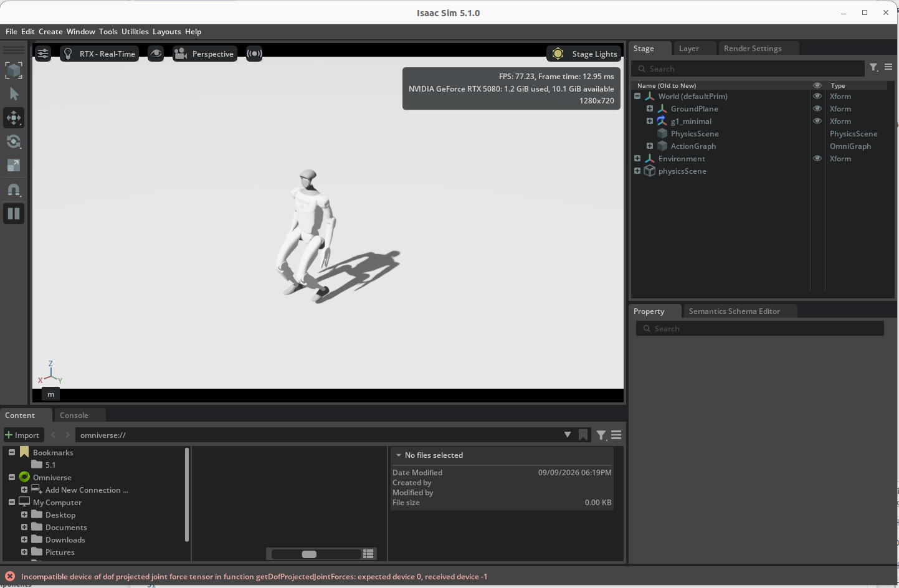899x588 pixels.
Task: Open the Create menu
Action: [50, 32]
